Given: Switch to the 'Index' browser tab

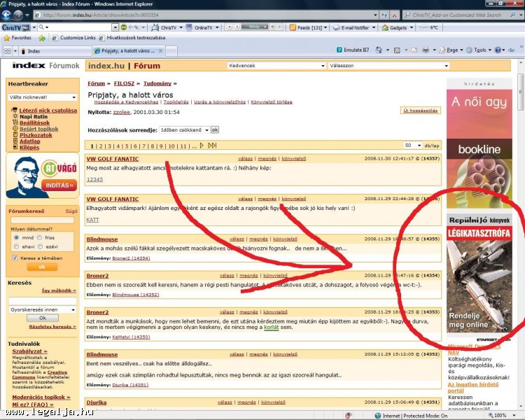Looking at the screenshot, I should tap(49, 51).
